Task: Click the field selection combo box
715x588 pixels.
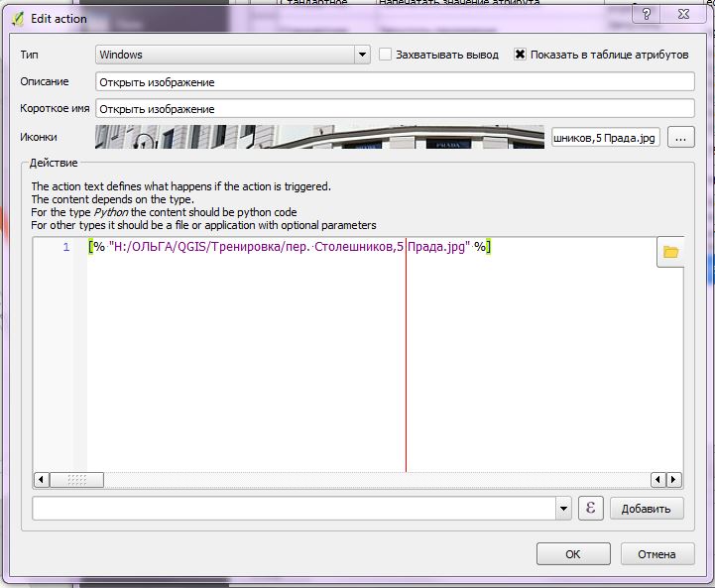Action: 301,509
